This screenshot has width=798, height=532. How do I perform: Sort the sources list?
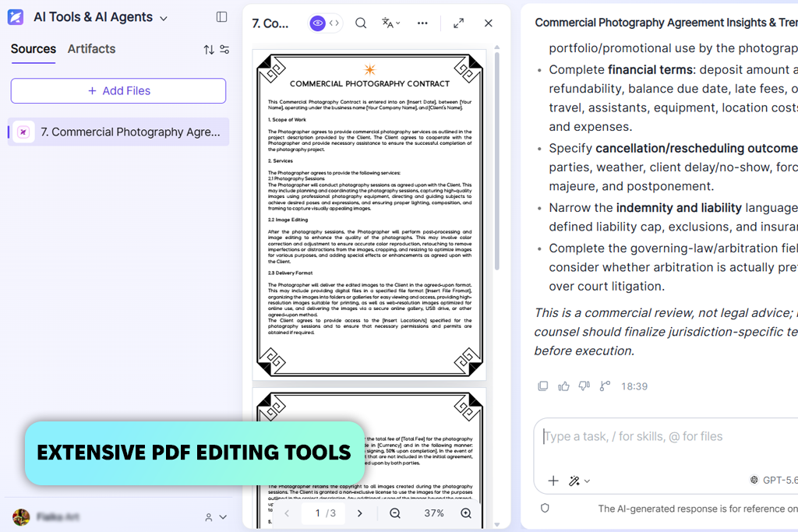click(209, 49)
